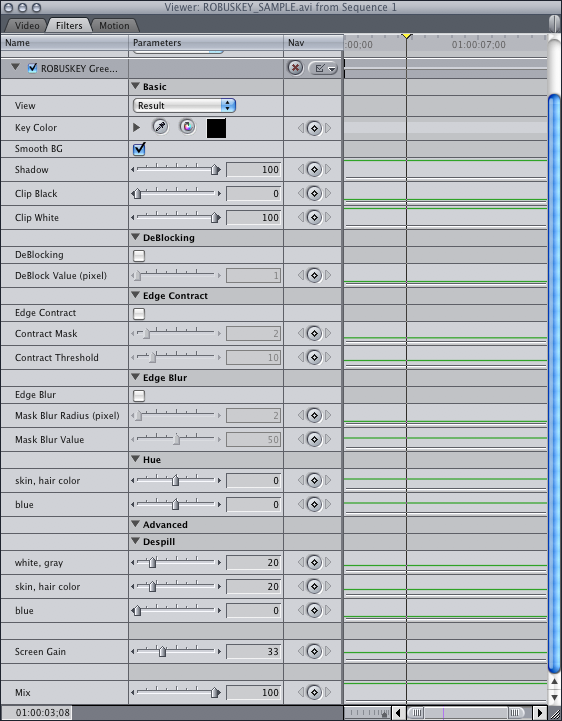Screen dimensions: 562x721
Task: Add keyframe for Despill white, gray
Action: (x=314, y=562)
